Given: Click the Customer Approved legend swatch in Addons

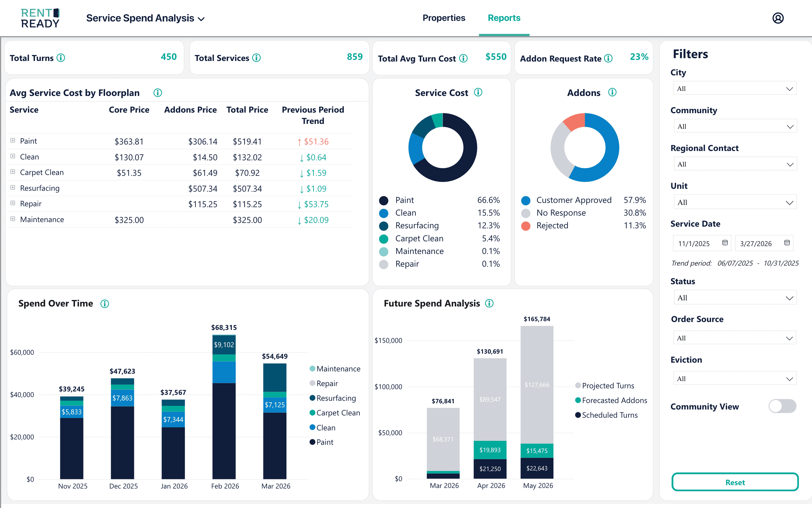Looking at the screenshot, I should coord(526,201).
